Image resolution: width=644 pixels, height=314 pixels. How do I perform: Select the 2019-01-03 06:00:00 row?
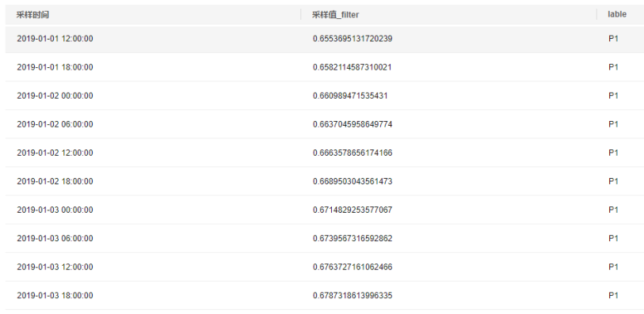click(325, 239)
